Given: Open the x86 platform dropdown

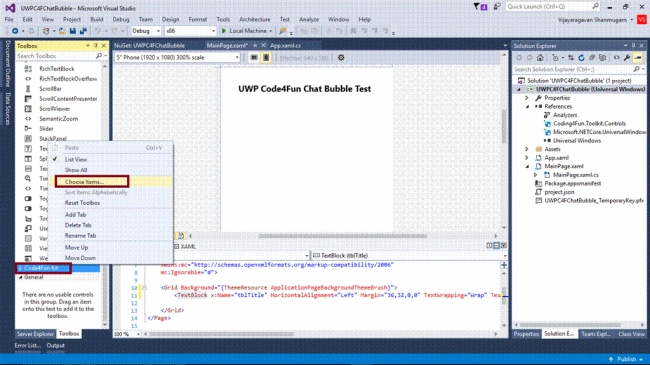Looking at the screenshot, I should pyautogui.click(x=190, y=31).
